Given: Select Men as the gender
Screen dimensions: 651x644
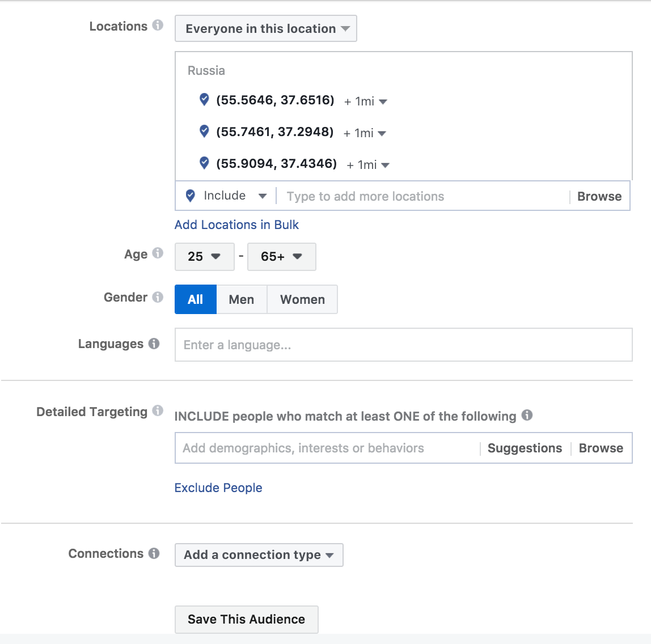Looking at the screenshot, I should pyautogui.click(x=241, y=299).
